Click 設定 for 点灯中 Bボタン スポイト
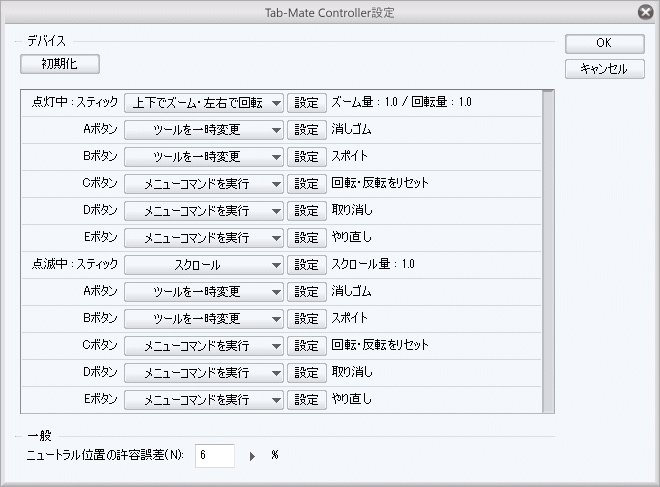 point(307,157)
